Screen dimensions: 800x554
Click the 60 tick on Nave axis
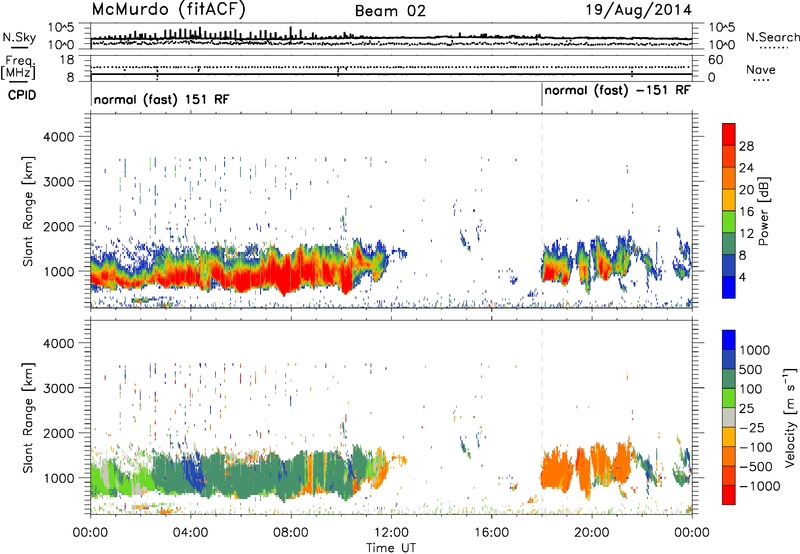click(716, 60)
